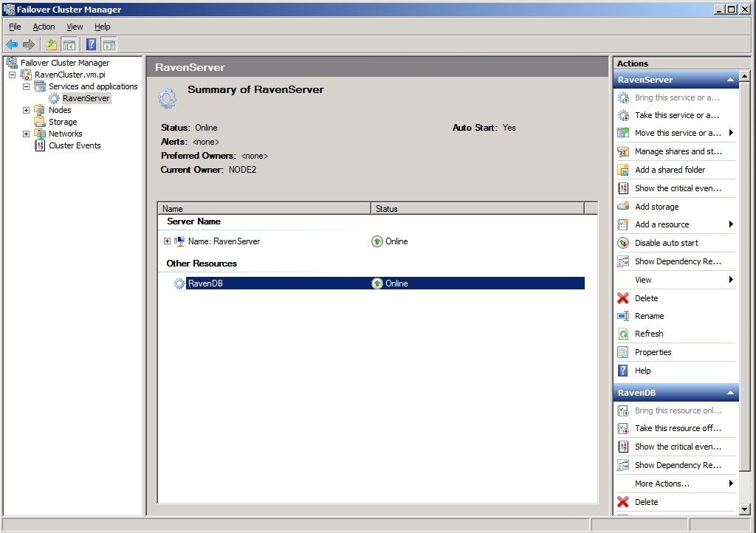Click the Take this resource offline icon
The height and width of the screenshot is (533, 756).
click(x=623, y=428)
